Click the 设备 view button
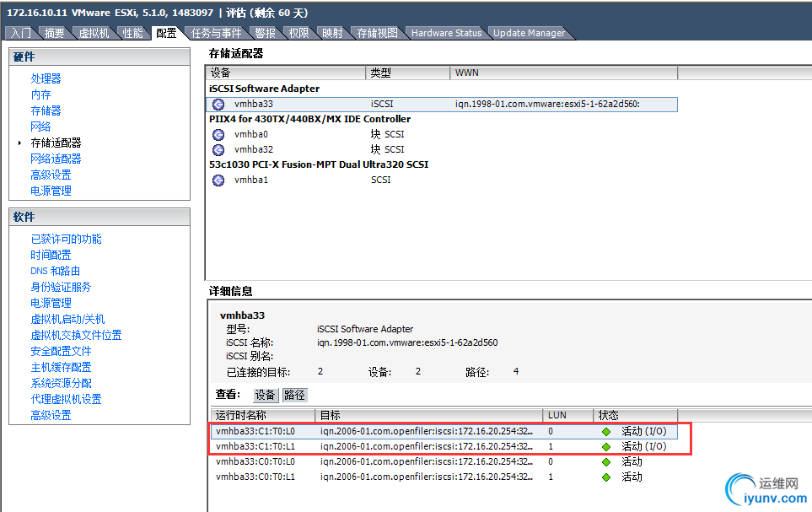The image size is (812, 512). 266,396
